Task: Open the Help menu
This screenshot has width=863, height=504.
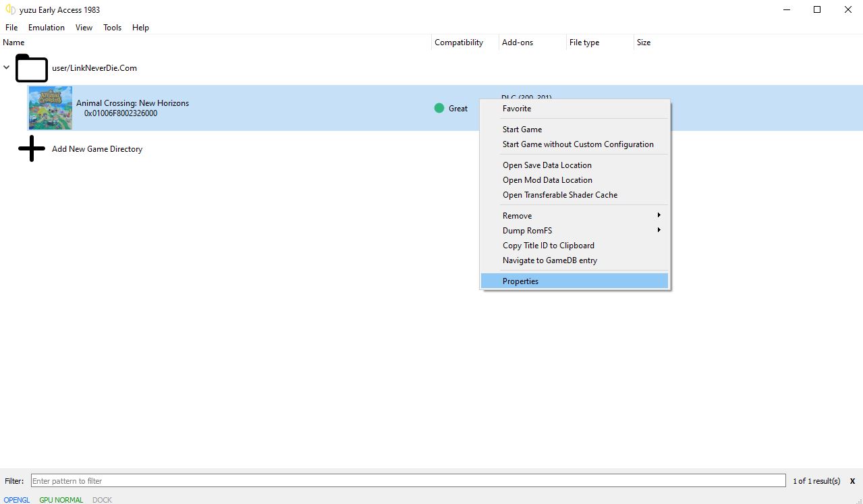Action: click(140, 28)
